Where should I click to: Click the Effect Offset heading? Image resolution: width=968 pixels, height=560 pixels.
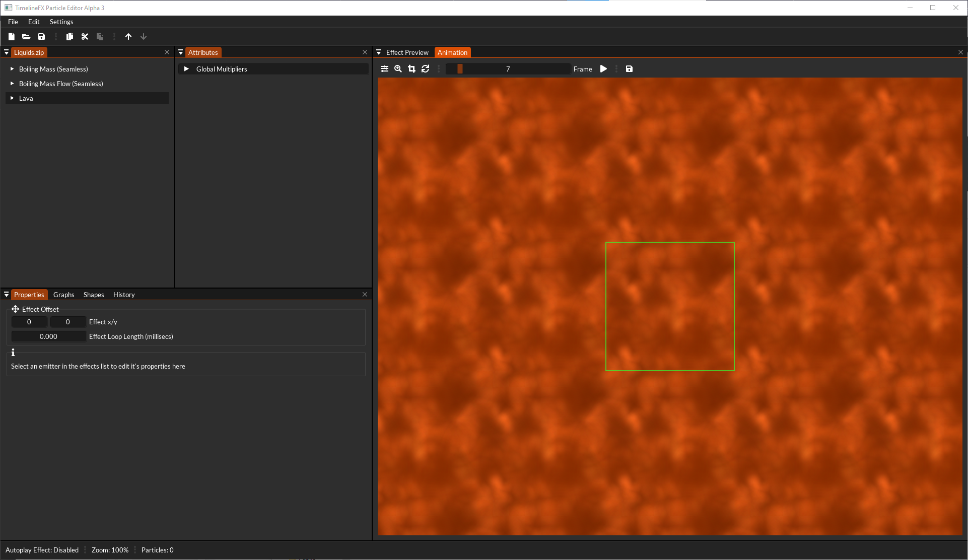coord(40,309)
